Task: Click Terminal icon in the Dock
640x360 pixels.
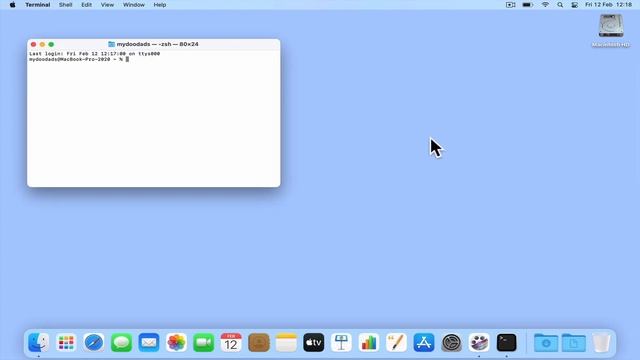Action: point(507,342)
